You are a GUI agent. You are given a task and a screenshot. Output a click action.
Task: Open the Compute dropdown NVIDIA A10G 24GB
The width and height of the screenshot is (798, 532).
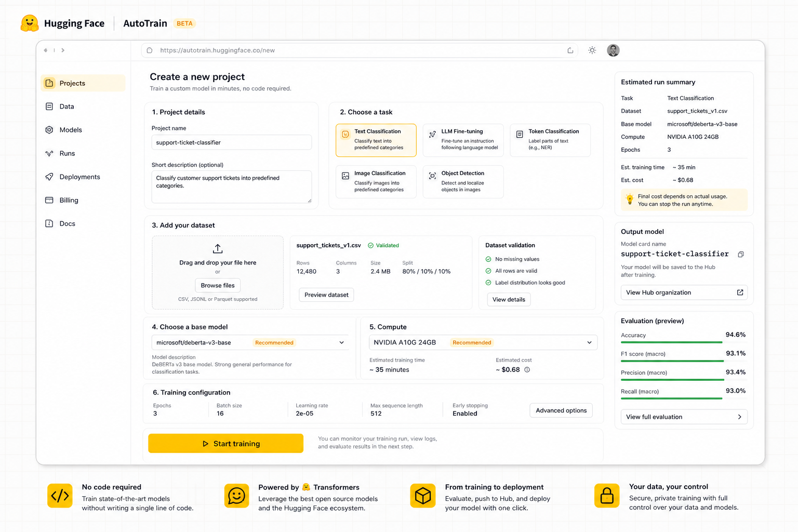(483, 342)
